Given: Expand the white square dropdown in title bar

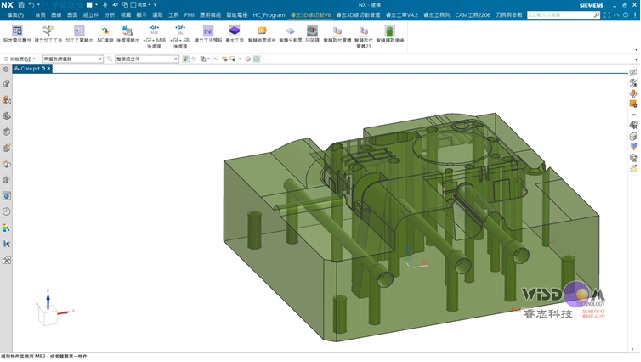Looking at the screenshot, I should tap(96, 5).
